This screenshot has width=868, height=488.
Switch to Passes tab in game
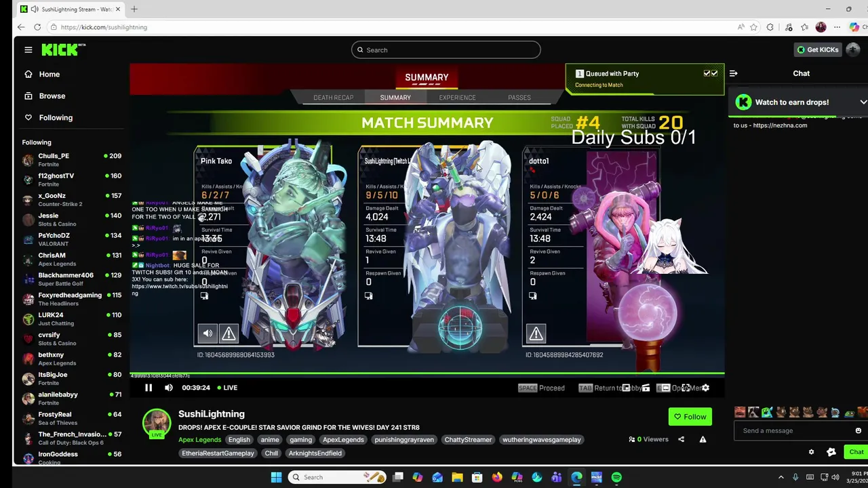pos(519,98)
